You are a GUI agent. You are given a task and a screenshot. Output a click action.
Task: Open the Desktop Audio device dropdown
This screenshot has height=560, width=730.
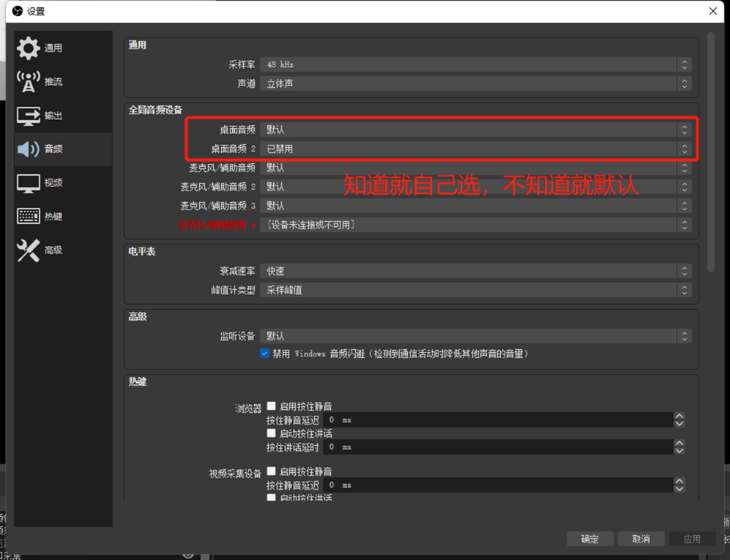(475, 130)
